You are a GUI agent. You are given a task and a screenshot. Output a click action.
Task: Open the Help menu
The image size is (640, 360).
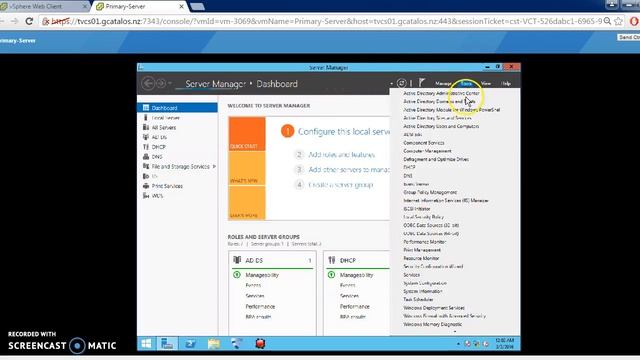coord(506,83)
